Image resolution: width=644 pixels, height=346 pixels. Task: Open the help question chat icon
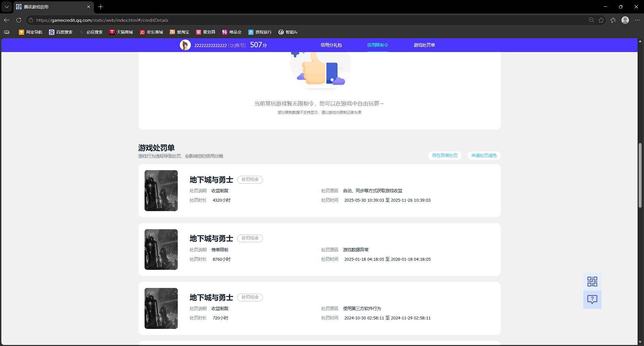click(592, 299)
